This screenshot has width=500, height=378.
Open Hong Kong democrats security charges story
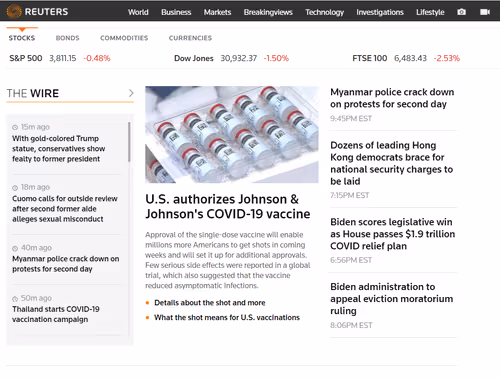pos(391,163)
